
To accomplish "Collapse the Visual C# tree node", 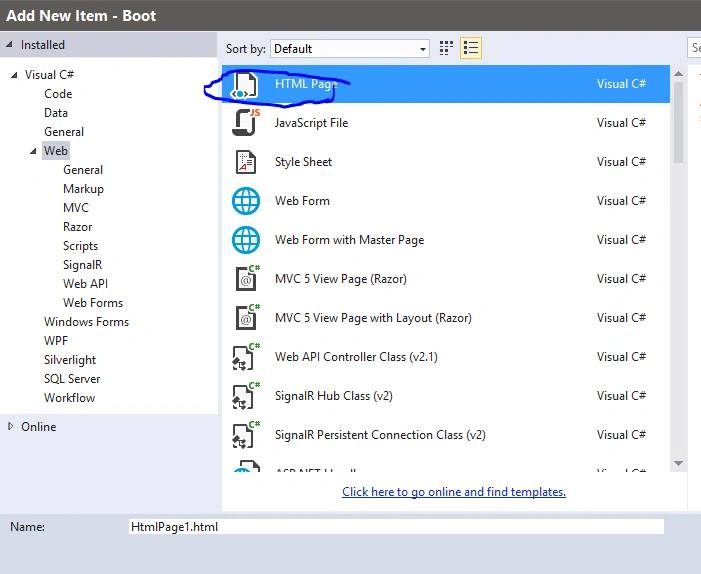I will coord(14,75).
